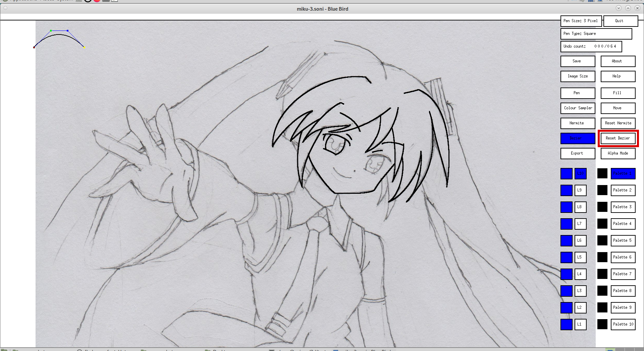Open the Help button

point(618,76)
